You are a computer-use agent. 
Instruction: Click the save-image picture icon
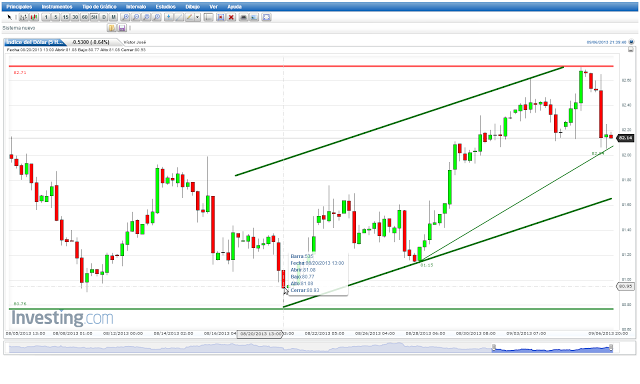coord(254,17)
